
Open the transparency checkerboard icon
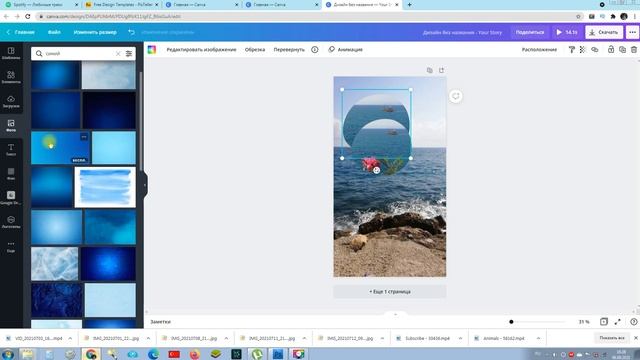[582, 49]
